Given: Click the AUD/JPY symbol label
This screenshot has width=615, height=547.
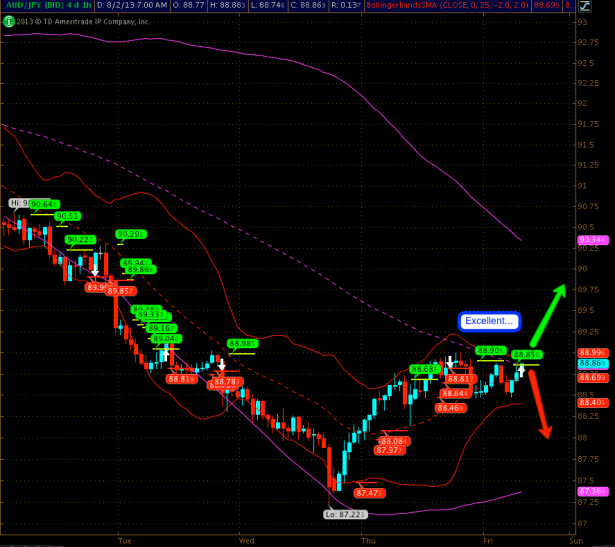Looking at the screenshot, I should point(25,6).
